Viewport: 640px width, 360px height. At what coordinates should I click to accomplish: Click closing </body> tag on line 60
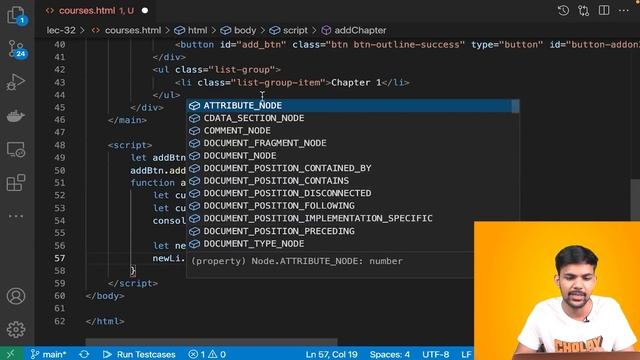click(105, 296)
